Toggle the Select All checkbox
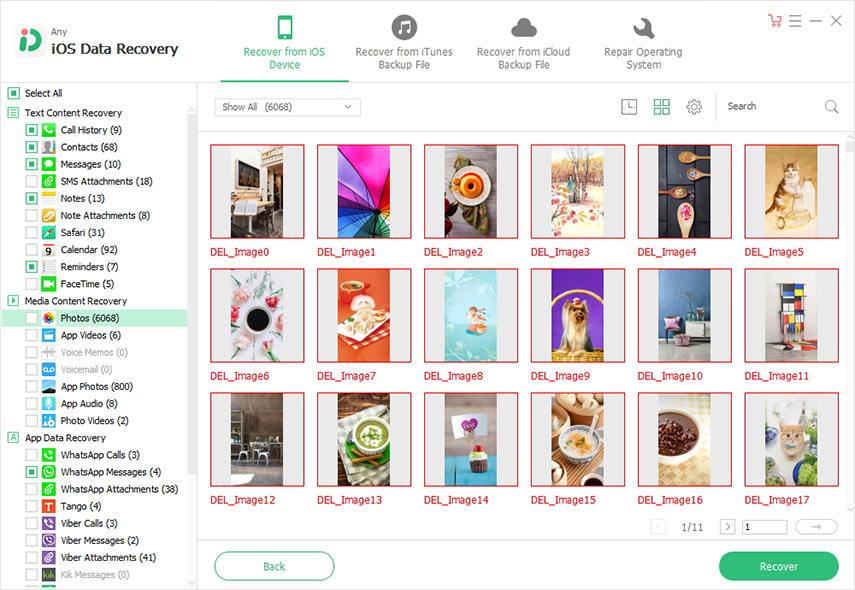Viewport: 855px width, 590px height. click(14, 93)
